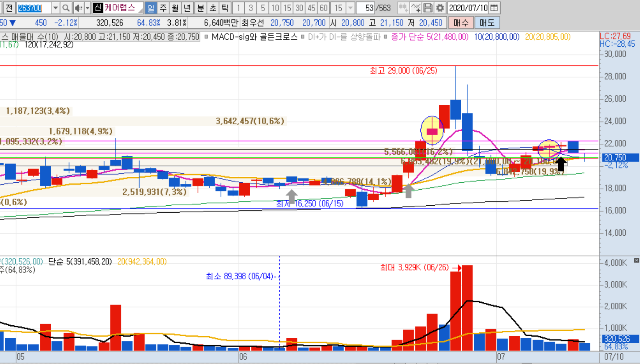
Task: Click the 전 button left of the code
Action: pos(9,8)
